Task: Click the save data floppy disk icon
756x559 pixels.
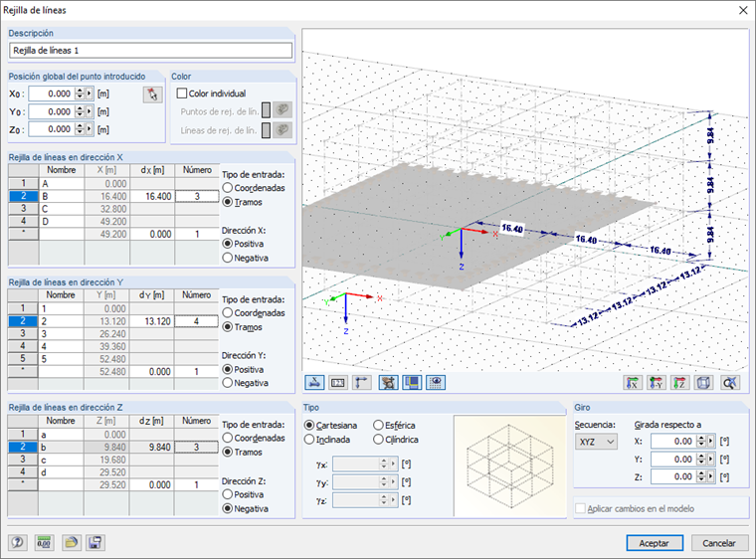Action: click(x=95, y=543)
